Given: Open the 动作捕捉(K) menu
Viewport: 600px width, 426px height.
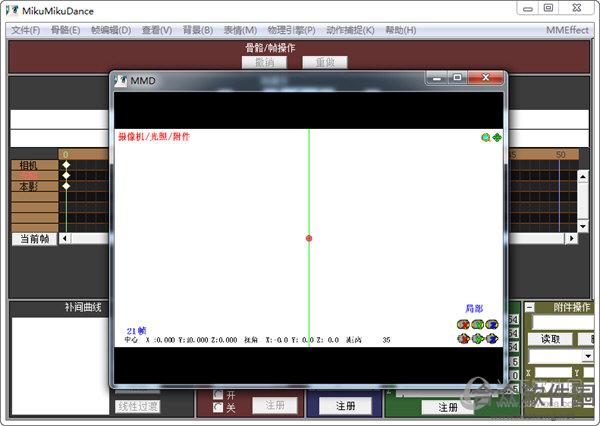Looking at the screenshot, I should tap(350, 30).
